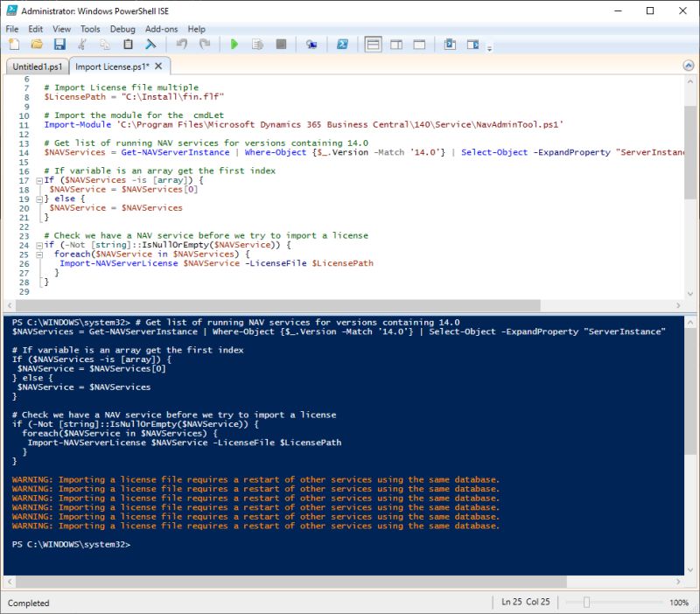Collapse the if -Not block on line 24
This screenshot has height=614, width=700.
pos(39,246)
